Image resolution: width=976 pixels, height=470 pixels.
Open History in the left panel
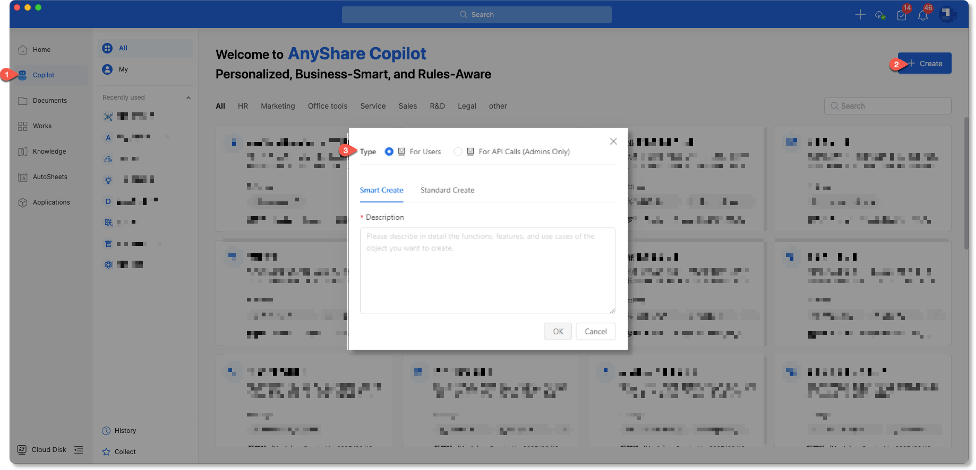(x=124, y=431)
